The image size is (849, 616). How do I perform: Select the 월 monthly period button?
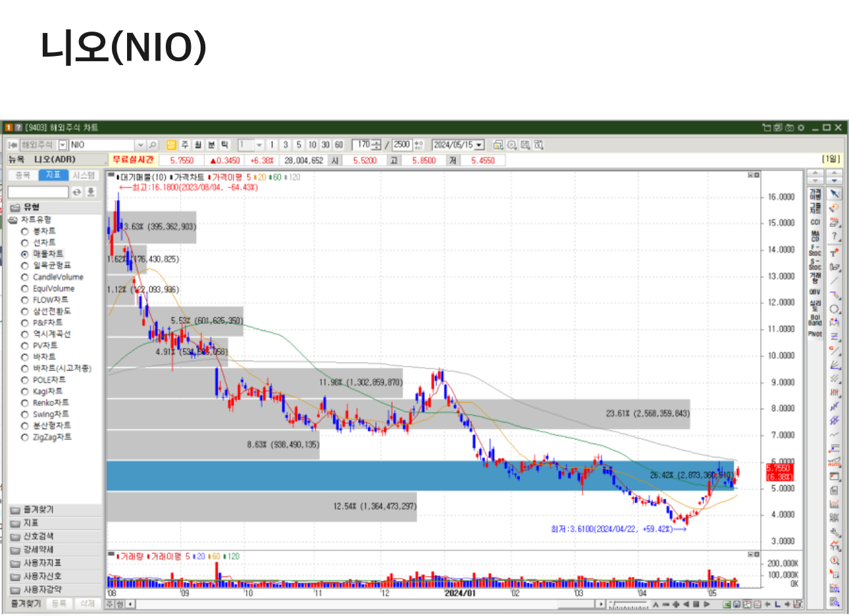[198, 145]
